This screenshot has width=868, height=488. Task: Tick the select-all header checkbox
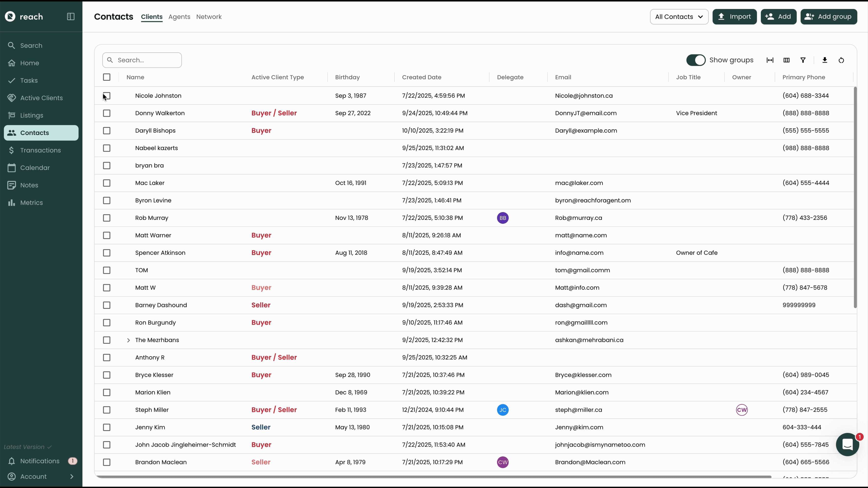107,77
